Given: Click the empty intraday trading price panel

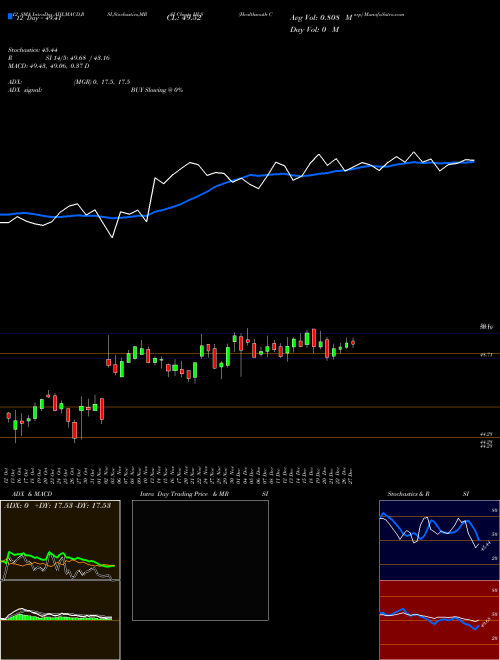Looking at the screenshot, I should (x=200, y=560).
